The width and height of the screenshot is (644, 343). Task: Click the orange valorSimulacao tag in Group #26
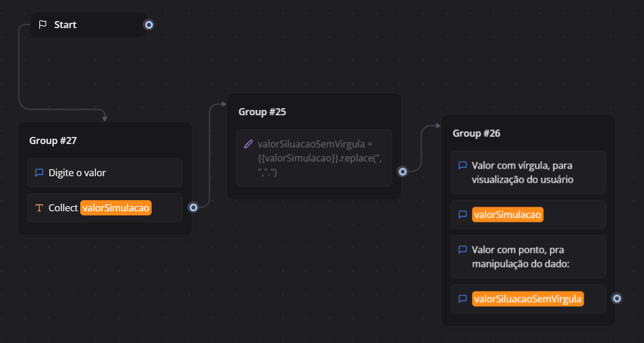pyautogui.click(x=508, y=215)
